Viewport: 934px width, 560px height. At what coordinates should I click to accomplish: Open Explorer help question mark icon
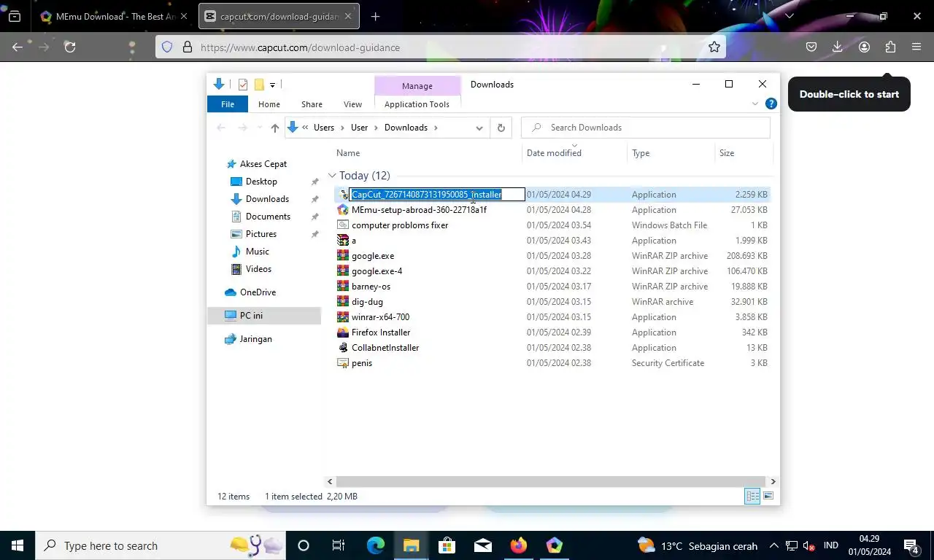point(771,104)
